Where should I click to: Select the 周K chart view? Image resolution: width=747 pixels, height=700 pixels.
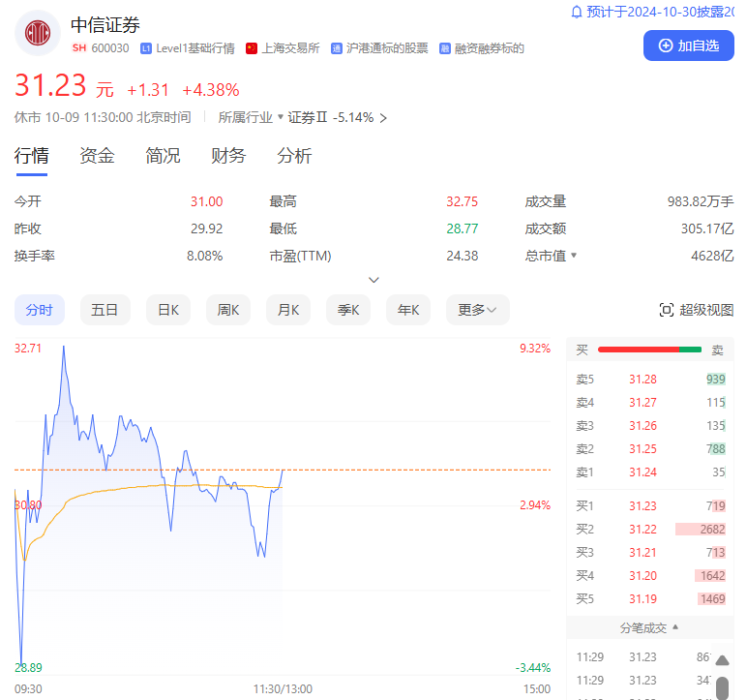point(228,310)
